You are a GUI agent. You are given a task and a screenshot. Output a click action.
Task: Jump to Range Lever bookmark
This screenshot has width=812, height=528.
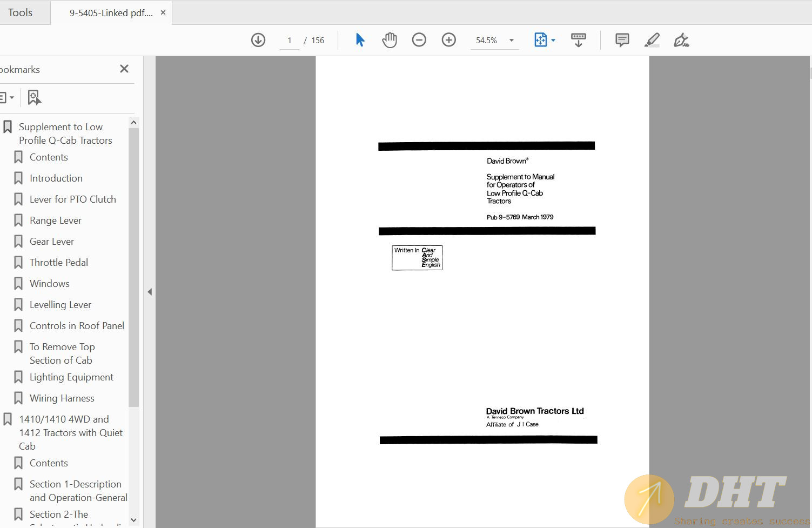pos(56,220)
